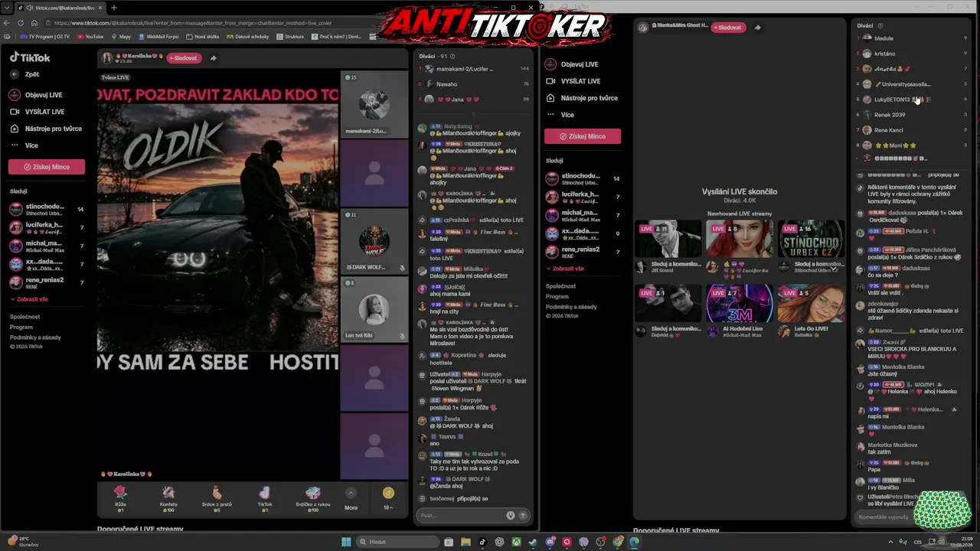
Task: Open the emoji picker in chat
Action: [x=511, y=515]
